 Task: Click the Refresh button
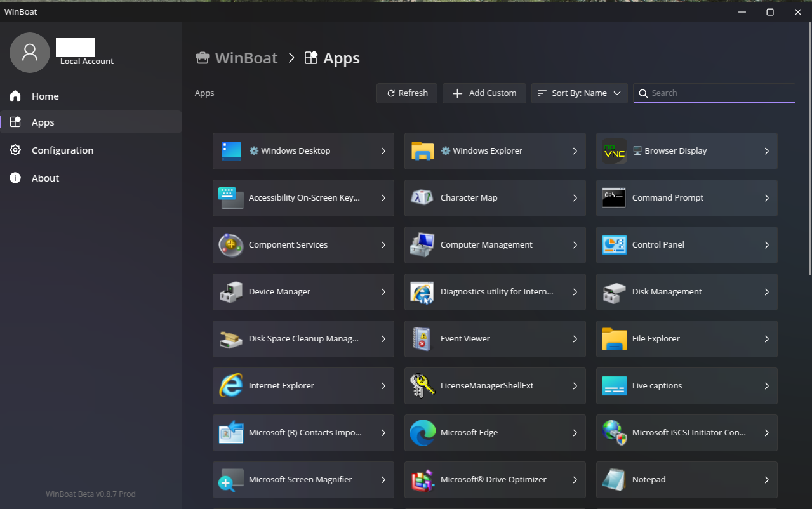[x=407, y=93]
